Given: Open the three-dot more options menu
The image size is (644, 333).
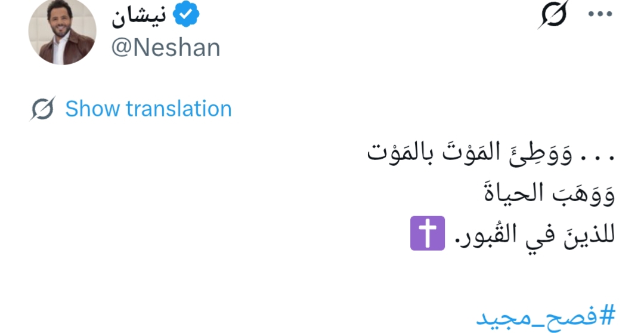Looking at the screenshot, I should (600, 14).
